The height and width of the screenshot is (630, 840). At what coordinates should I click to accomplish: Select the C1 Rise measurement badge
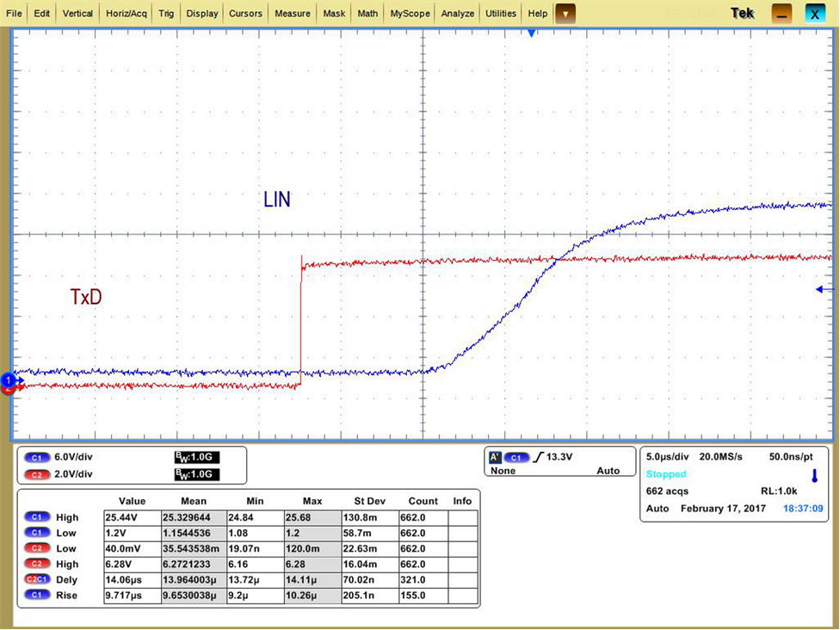click(37, 596)
